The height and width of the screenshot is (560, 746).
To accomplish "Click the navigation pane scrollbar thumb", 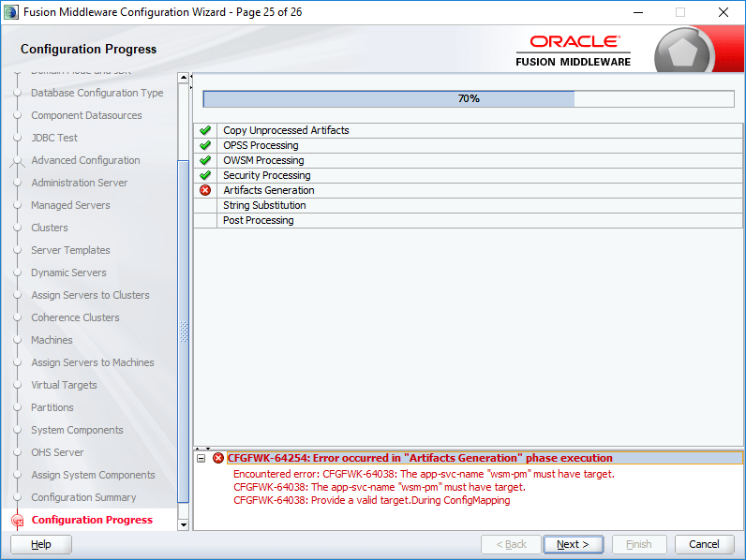I will click(x=183, y=332).
